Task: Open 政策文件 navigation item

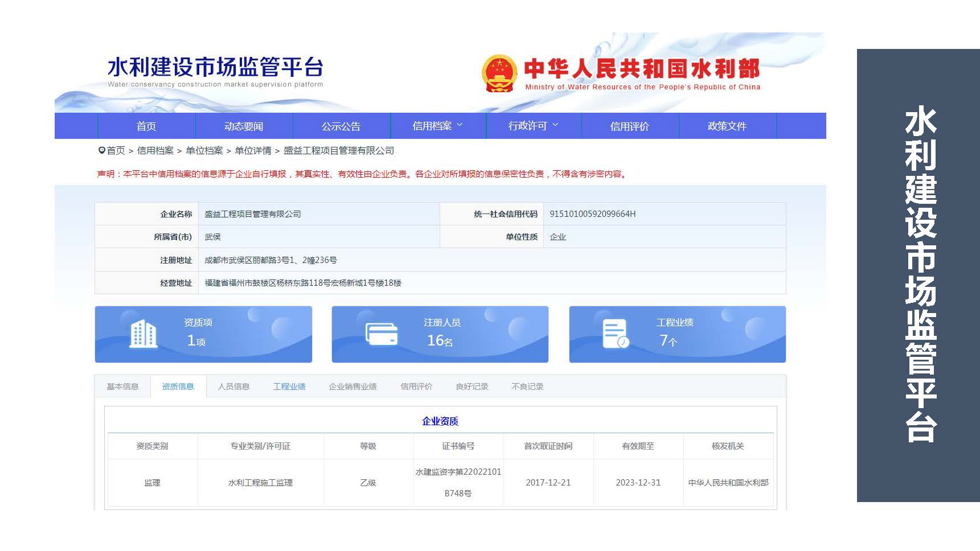Action: 727,126
